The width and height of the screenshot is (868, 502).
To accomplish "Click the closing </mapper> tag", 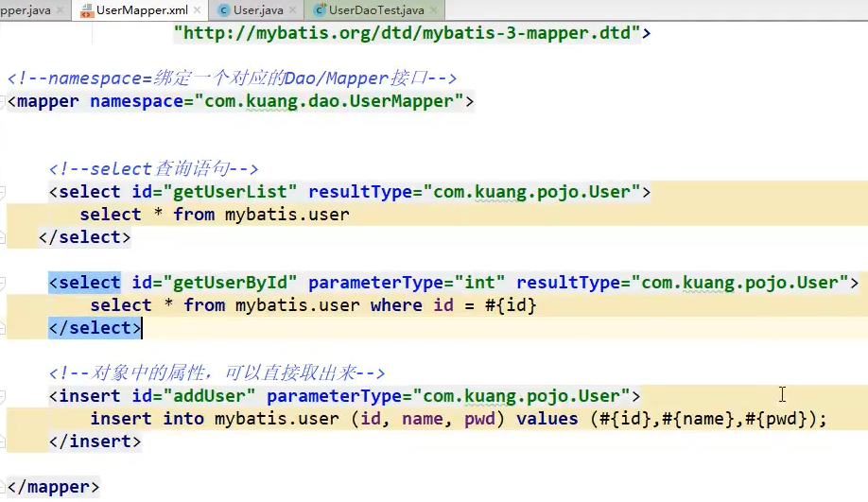I will pyautogui.click(x=53, y=487).
